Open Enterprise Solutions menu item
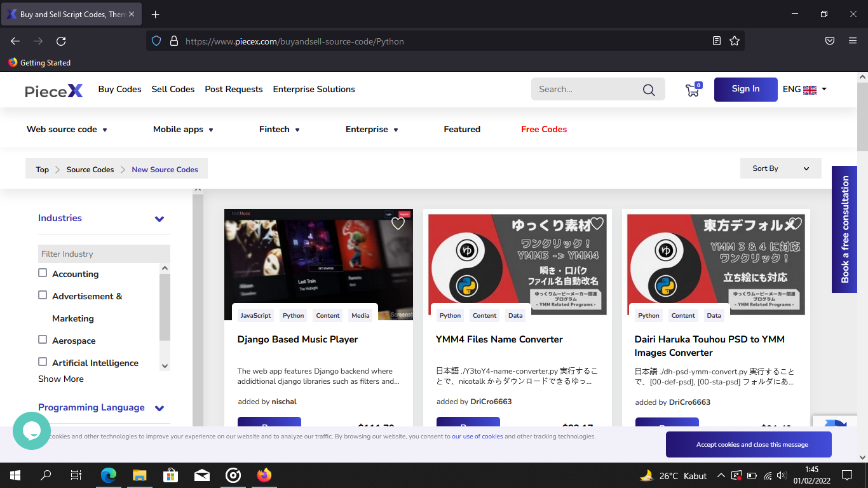Image resolution: width=868 pixels, height=488 pixels. click(314, 89)
